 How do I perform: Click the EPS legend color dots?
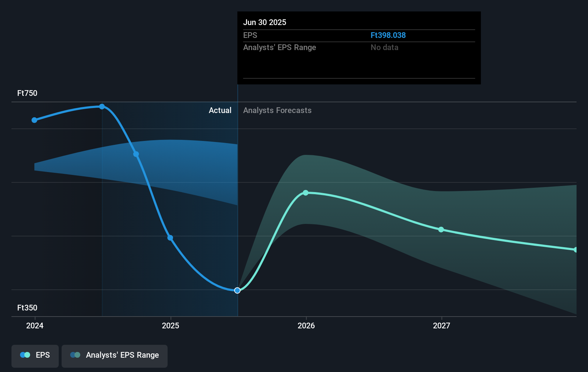click(x=25, y=355)
